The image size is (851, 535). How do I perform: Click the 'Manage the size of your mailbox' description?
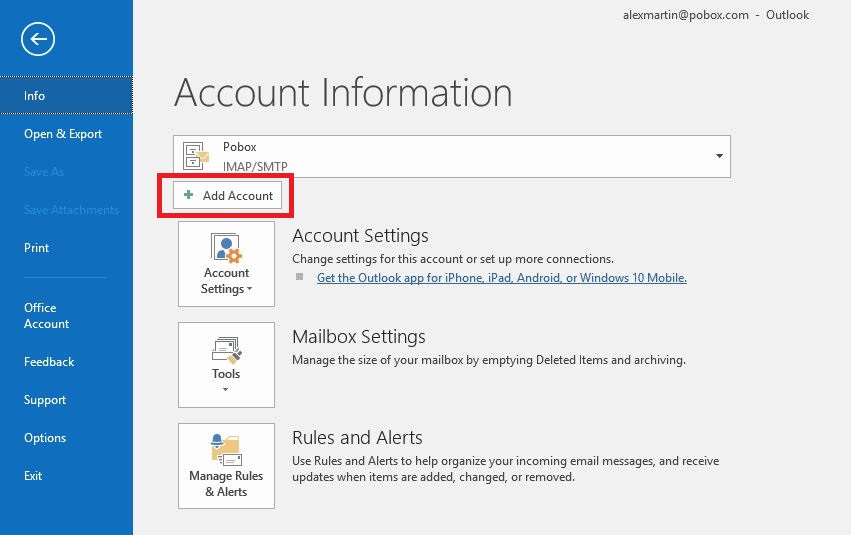pyautogui.click(x=489, y=360)
